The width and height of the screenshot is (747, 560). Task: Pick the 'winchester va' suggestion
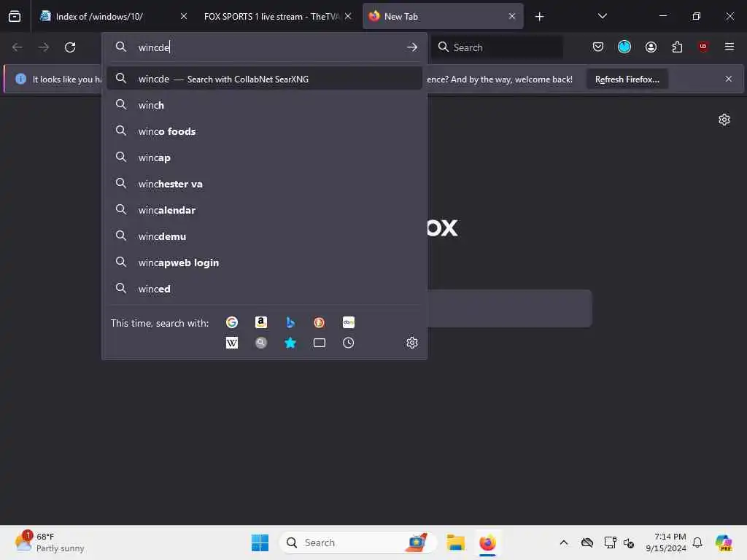point(264,183)
